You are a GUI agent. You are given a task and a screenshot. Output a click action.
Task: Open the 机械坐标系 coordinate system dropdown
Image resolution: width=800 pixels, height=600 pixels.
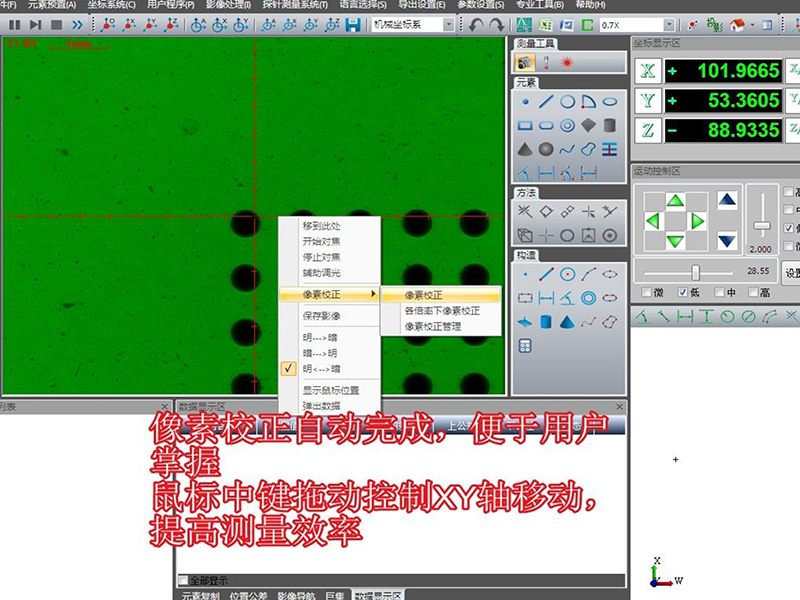(x=448, y=24)
